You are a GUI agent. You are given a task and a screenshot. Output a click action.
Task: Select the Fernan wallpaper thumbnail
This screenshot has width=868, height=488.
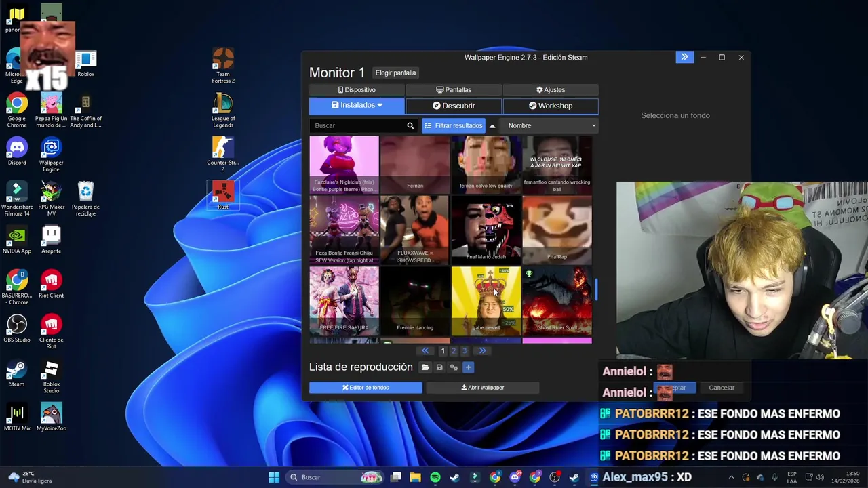click(x=415, y=163)
